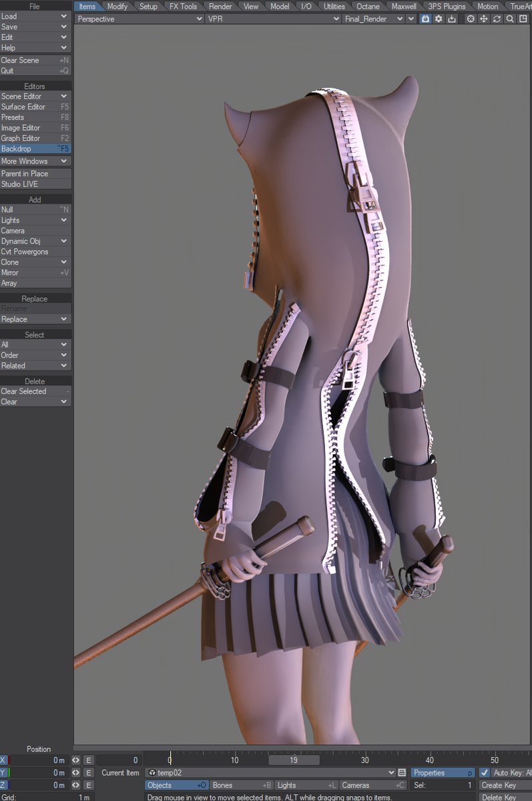The width and height of the screenshot is (532, 801).
Task: Click the timeline frame slider handle at 19
Action: coord(294,760)
